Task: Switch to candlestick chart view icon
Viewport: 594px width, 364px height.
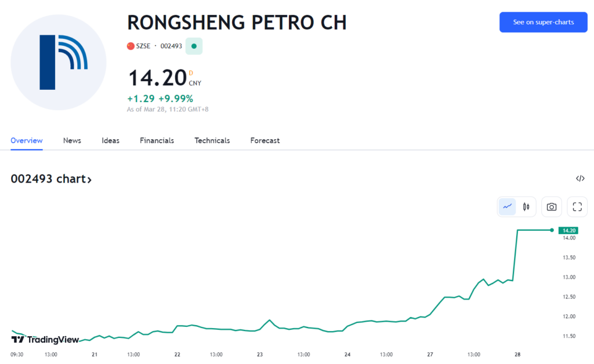Action: pyautogui.click(x=526, y=206)
